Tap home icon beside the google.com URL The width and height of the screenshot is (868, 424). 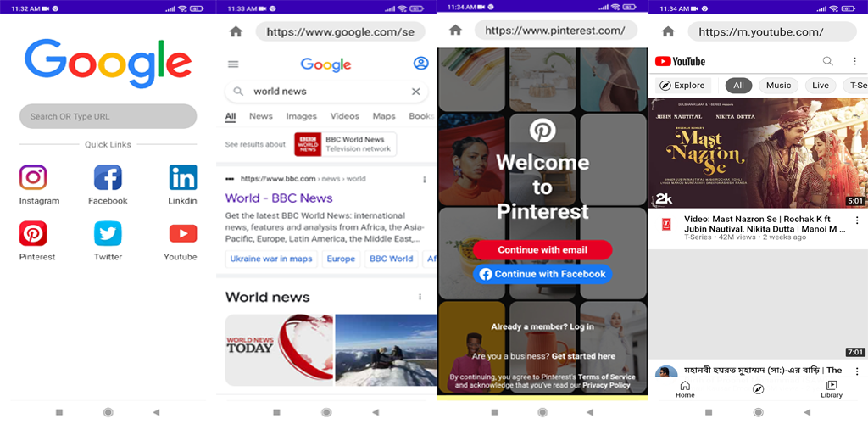pos(236,31)
